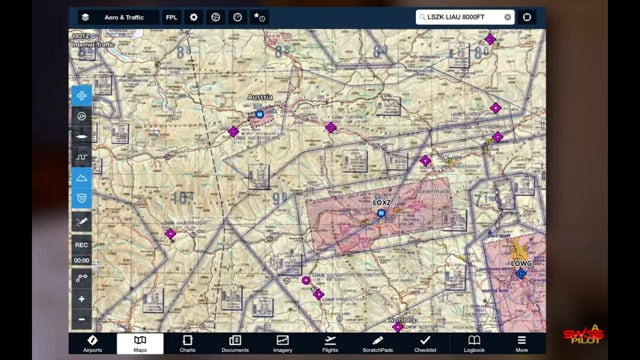
Task: Open the map settings gear
Action: 193,17
